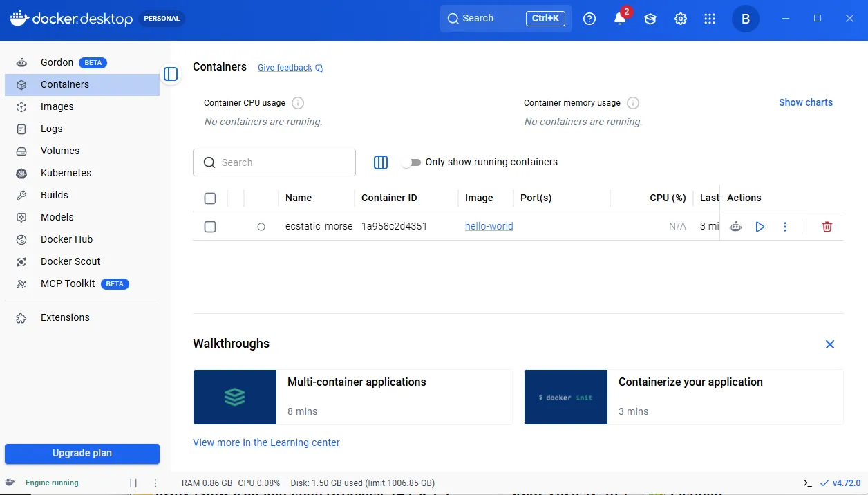Screen dimensions: 868x495
Task: Open Multi-container applications walkthrough
Action: (352, 397)
